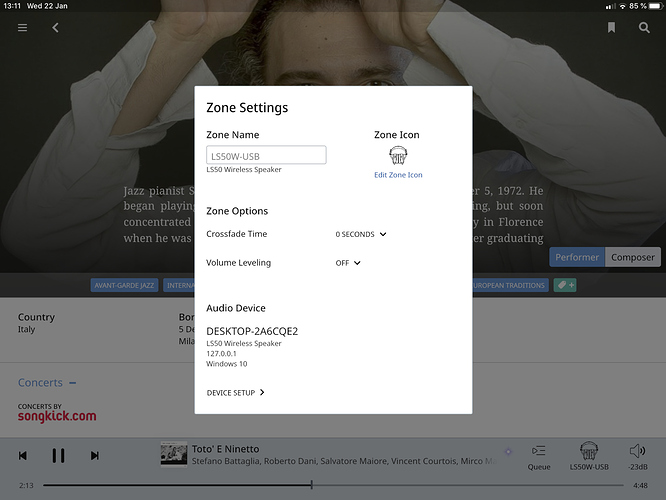Select the Avant-Garde Jazz genre tag
The width and height of the screenshot is (666, 500).
[124, 285]
